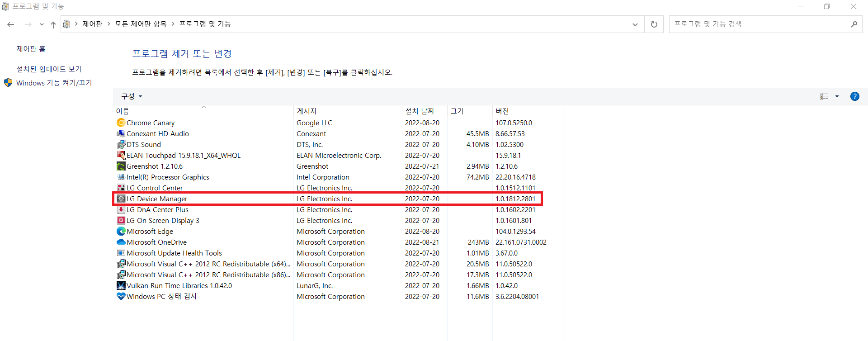Click the ELAN Microelectronic Corp. publisher
The image size is (868, 341).
click(339, 155)
